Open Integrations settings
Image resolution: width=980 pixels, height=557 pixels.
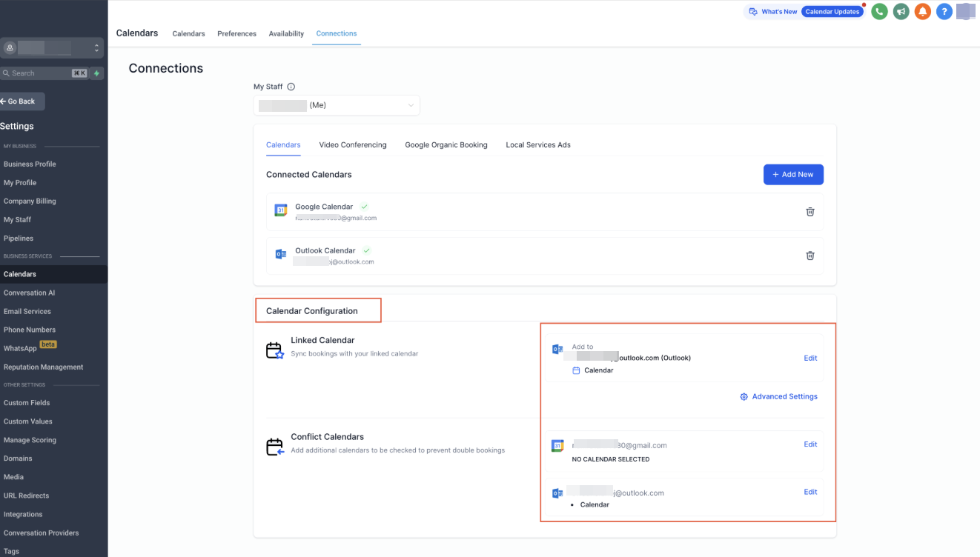point(23,514)
